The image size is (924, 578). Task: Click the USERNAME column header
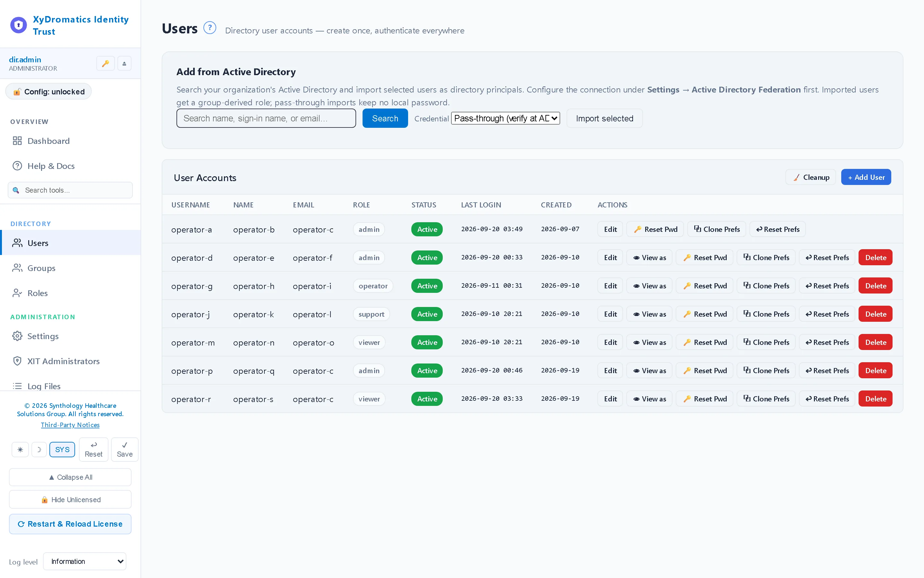point(191,205)
